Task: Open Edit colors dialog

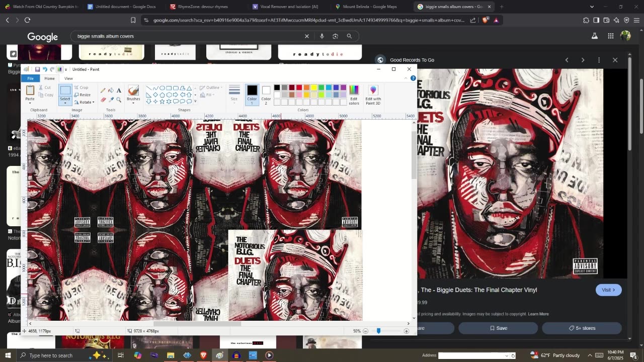Action: 354,95
